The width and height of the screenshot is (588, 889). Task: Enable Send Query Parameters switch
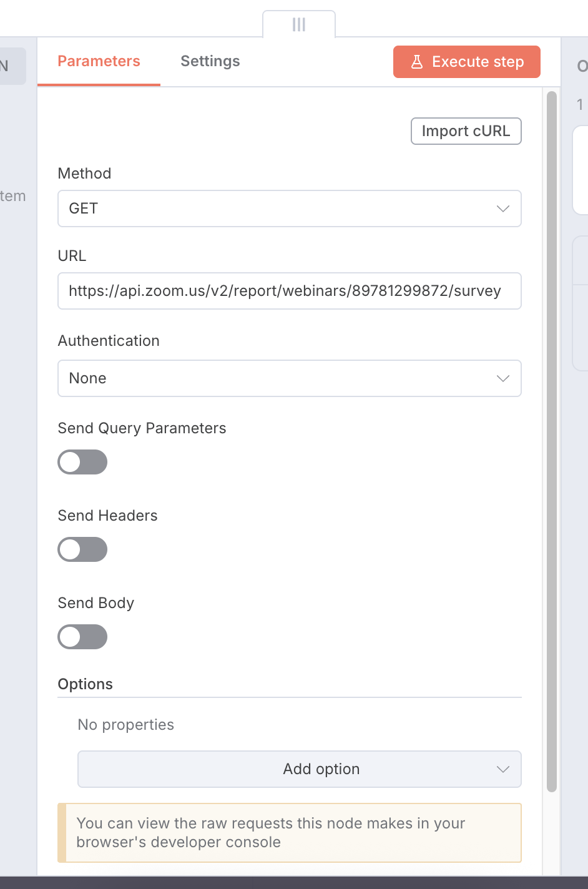(x=82, y=462)
